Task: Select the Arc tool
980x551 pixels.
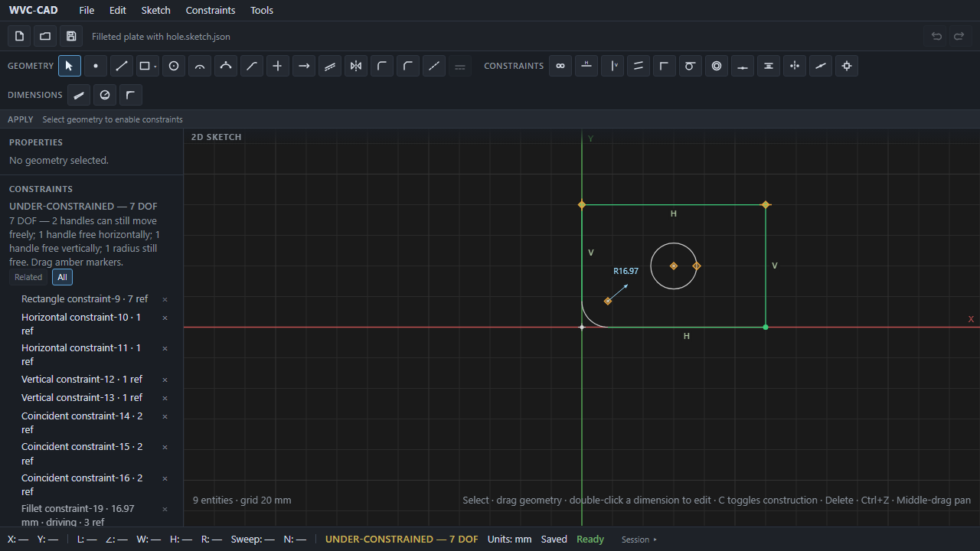Action: coord(200,66)
